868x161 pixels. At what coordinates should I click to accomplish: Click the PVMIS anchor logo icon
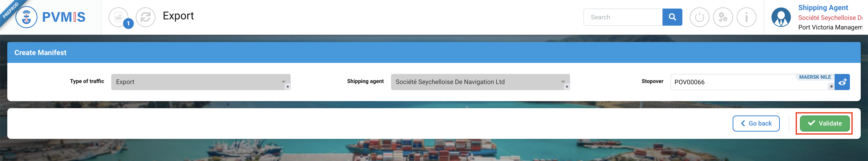(x=26, y=17)
